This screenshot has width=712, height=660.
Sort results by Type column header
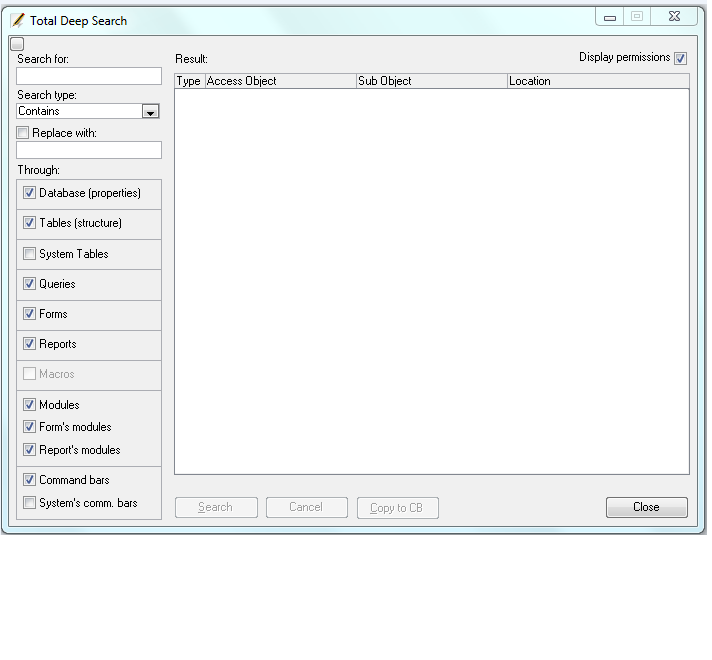click(x=190, y=81)
